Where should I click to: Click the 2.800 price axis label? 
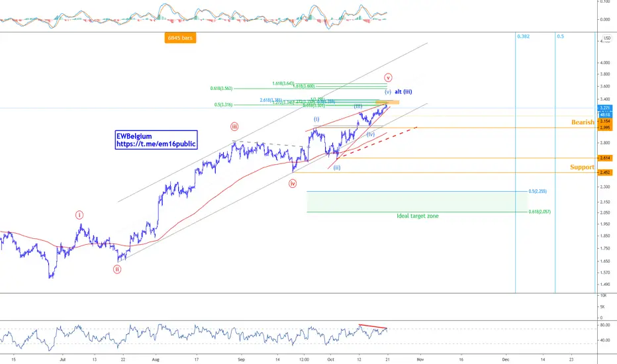pyautogui.click(x=605, y=143)
